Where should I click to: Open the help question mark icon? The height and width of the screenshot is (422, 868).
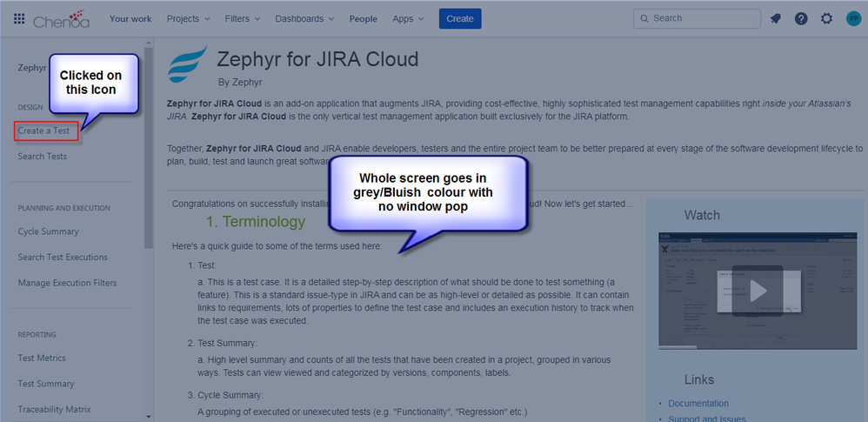801,18
